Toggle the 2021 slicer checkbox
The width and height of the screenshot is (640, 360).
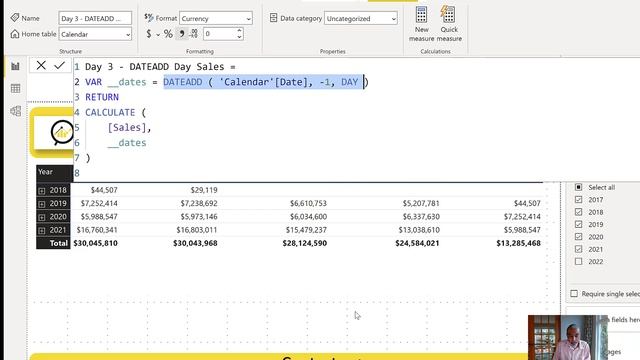pos(578,249)
